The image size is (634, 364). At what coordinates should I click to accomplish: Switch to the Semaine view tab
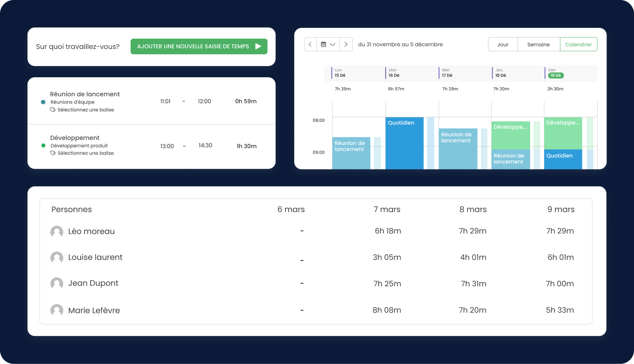538,45
